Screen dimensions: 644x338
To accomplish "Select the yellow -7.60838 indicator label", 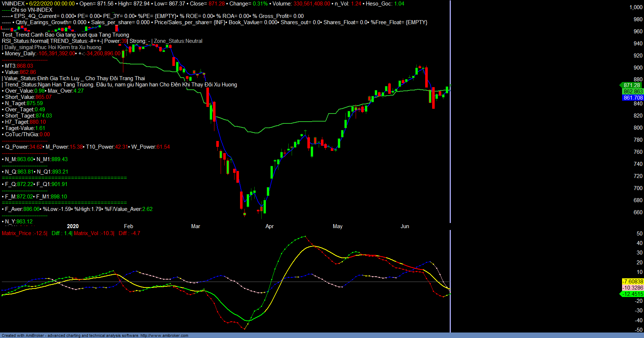I will tap(633, 282).
